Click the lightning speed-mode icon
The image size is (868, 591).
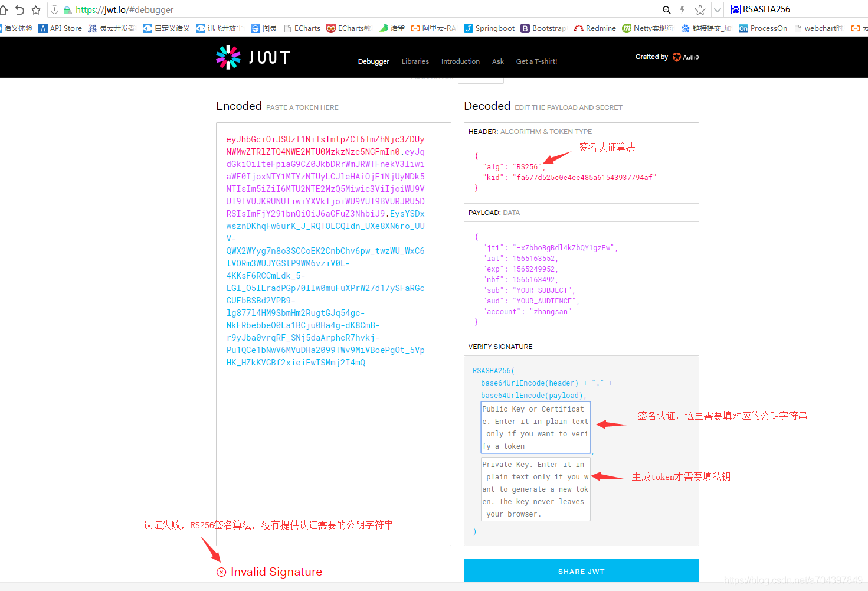[x=682, y=10]
